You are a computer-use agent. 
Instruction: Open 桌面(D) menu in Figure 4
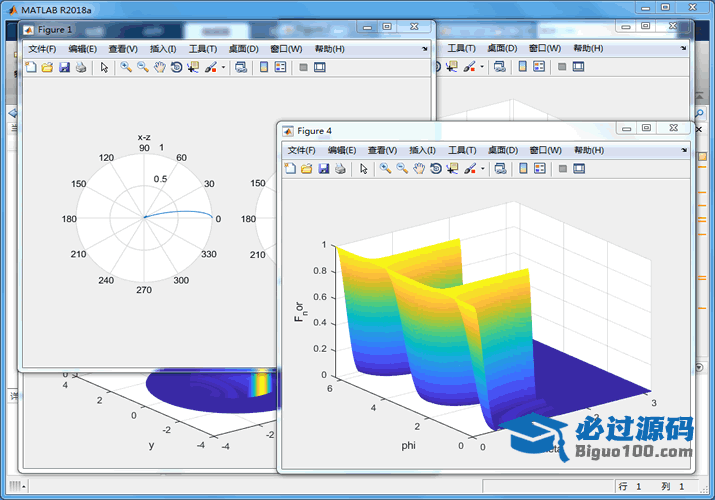503,150
